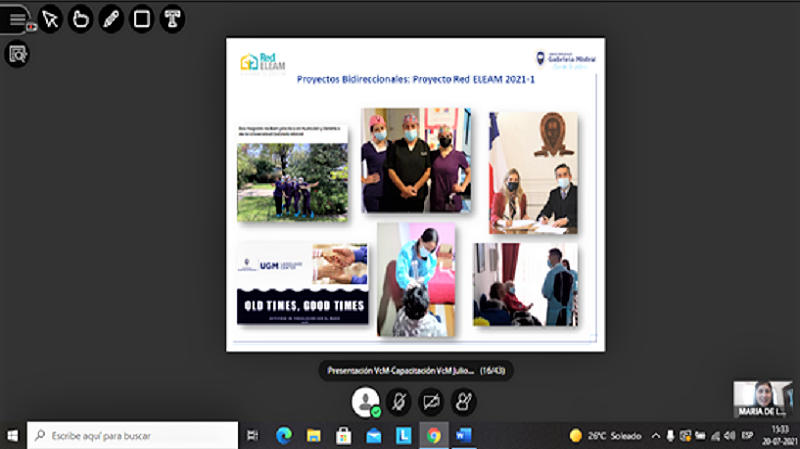Toggle the microphone audio on
800x449 pixels.
(398, 402)
